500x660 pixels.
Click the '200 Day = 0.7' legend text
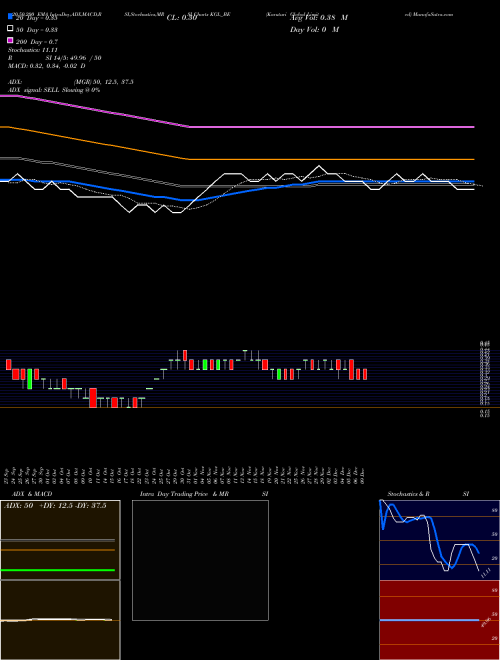click(x=37, y=42)
